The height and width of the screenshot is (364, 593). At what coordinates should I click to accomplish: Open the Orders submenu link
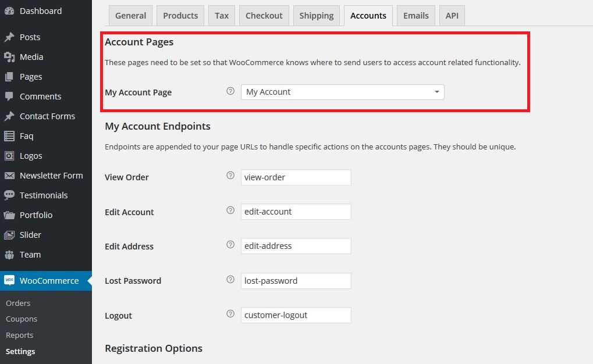(x=18, y=303)
